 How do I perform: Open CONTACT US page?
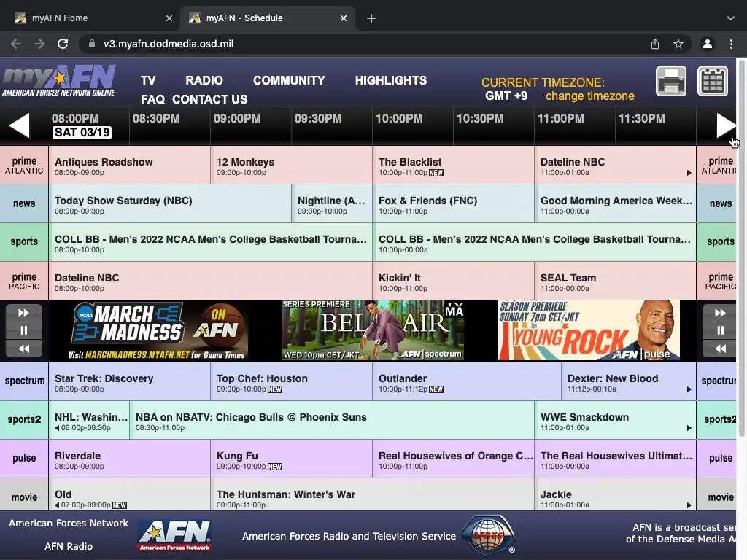[x=209, y=99]
